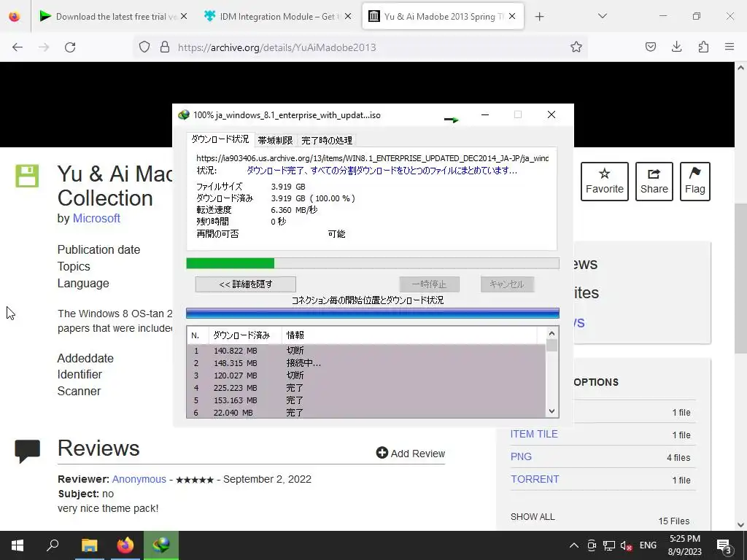Screen dimensions: 747x560
Task: Open the Firefox downloads panel
Action: [676, 47]
